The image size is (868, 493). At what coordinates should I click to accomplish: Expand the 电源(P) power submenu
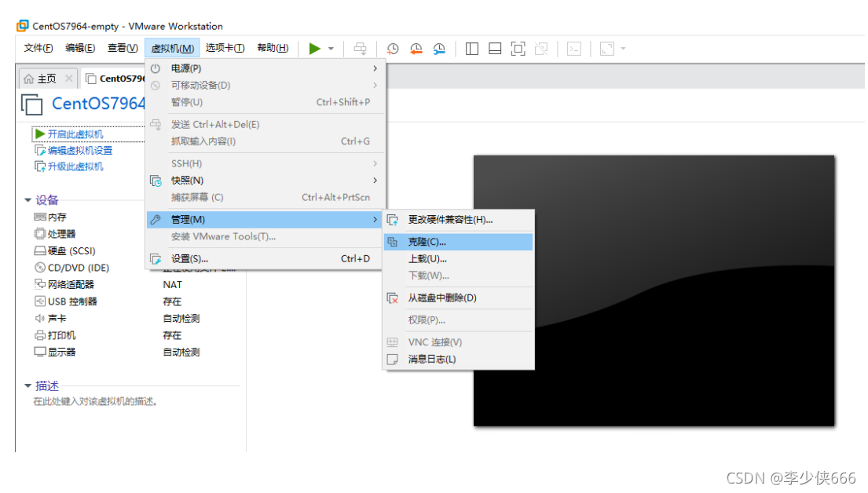[266, 68]
